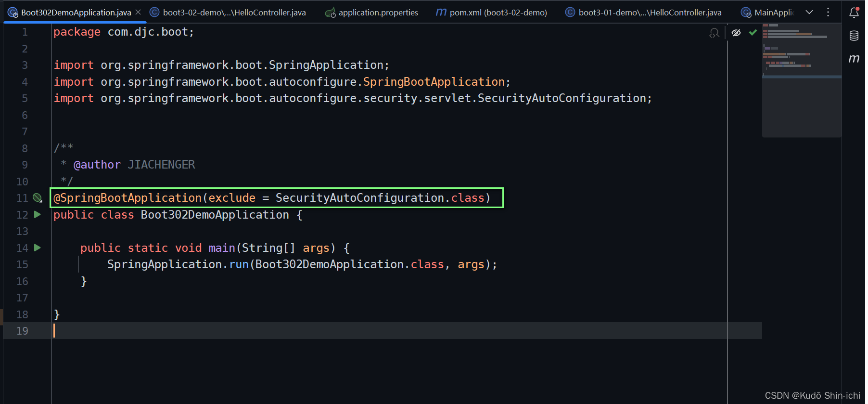Open the editor tabs more options menu

coord(828,12)
